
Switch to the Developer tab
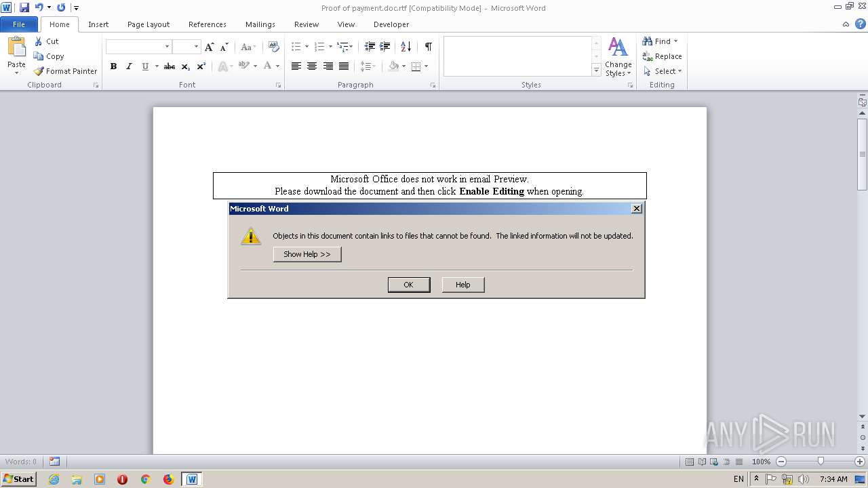pos(391,24)
